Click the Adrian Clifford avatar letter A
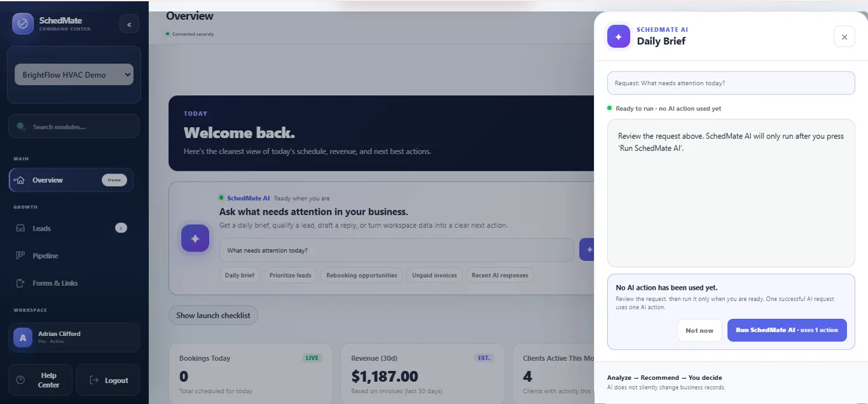This screenshot has width=868, height=404. point(23,338)
